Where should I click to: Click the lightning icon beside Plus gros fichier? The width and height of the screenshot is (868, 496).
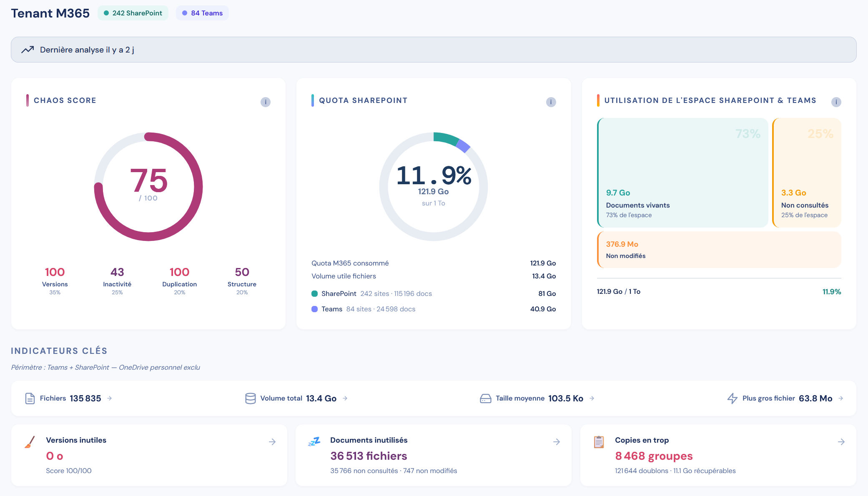733,398
